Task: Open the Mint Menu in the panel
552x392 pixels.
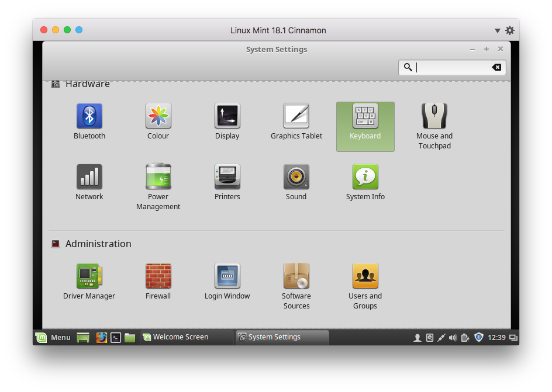Action: (53, 338)
